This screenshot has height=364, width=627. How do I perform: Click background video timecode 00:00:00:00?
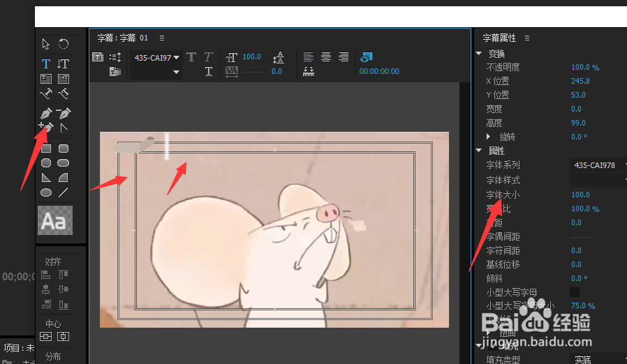(379, 72)
